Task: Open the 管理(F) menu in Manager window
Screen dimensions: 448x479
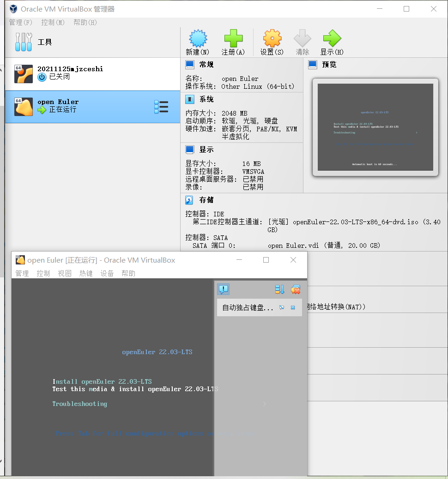Action: (x=20, y=23)
